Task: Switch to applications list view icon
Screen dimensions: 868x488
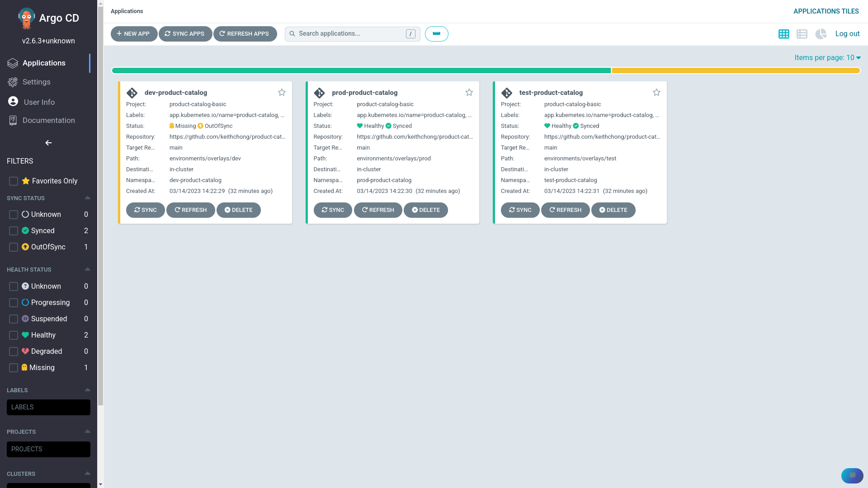Action: 802,34
